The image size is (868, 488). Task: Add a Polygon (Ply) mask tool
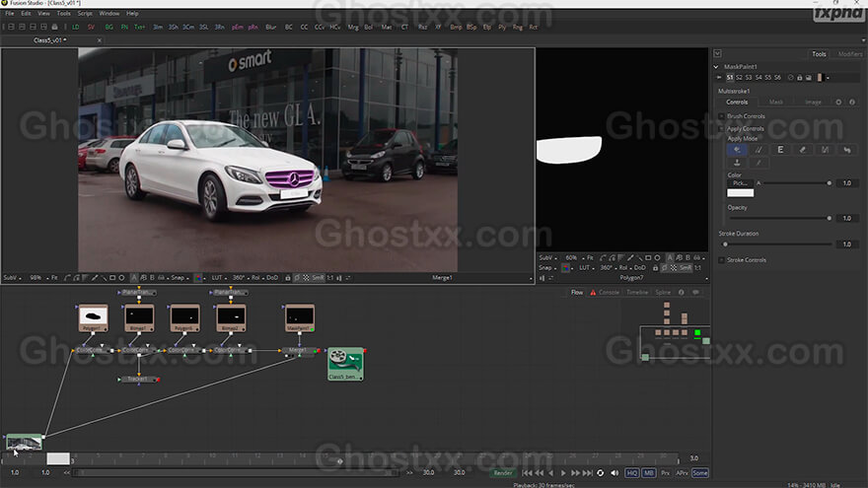pyautogui.click(x=501, y=28)
